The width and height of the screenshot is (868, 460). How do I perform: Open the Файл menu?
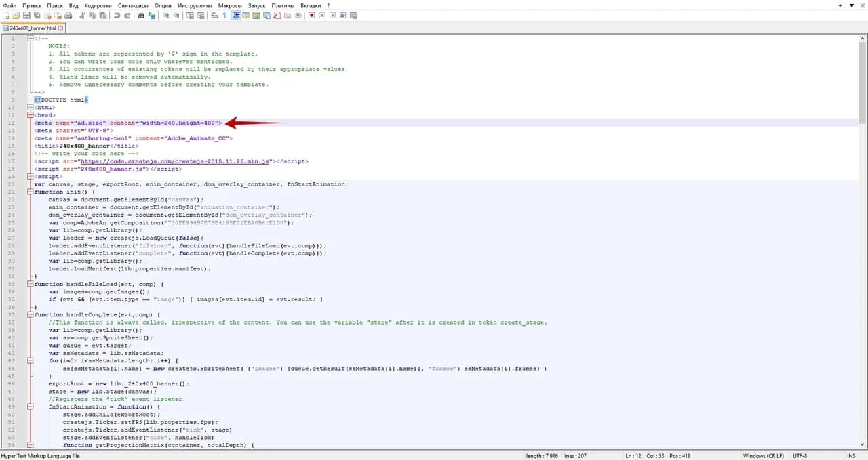pyautogui.click(x=9, y=5)
